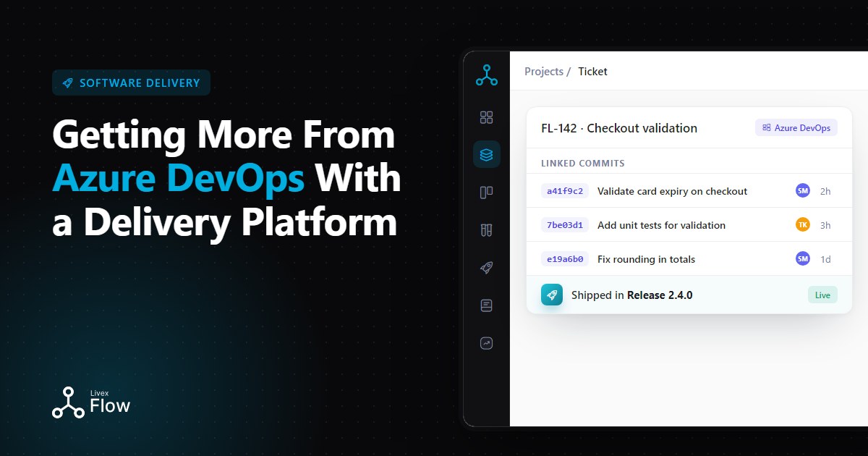
Task: Open the test tubes sidebar icon
Action: 487,230
